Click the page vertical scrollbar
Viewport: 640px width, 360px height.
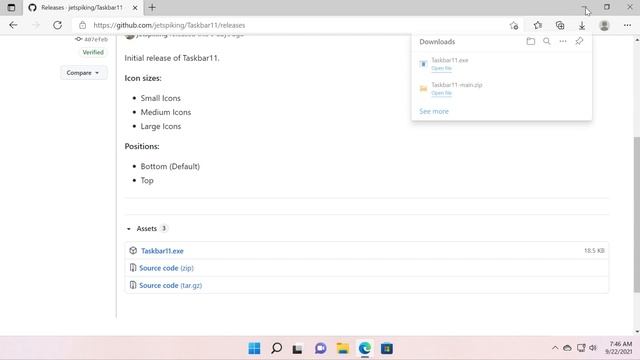(637, 214)
